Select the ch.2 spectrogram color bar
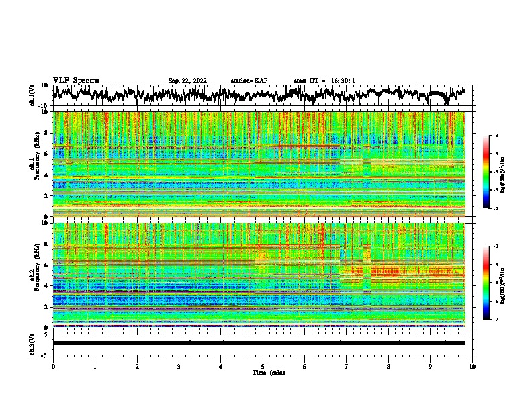Viewport: 532px width, 411px height. 486,283
